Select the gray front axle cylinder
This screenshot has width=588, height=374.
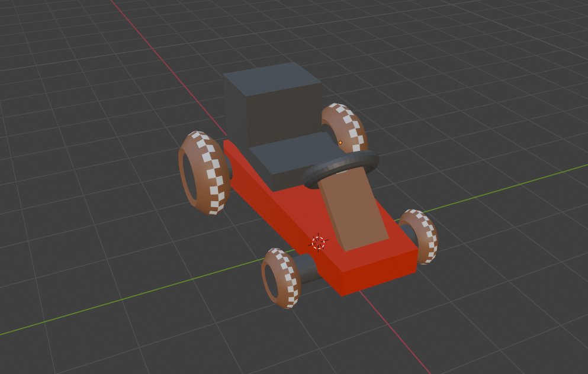tap(307, 268)
